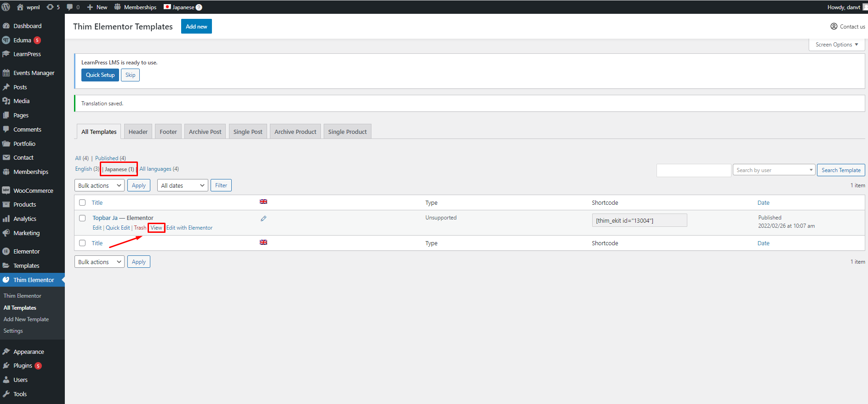Image resolution: width=868 pixels, height=404 pixels.
Task: Open the bottom Bulk actions dropdown
Action: [99, 262]
